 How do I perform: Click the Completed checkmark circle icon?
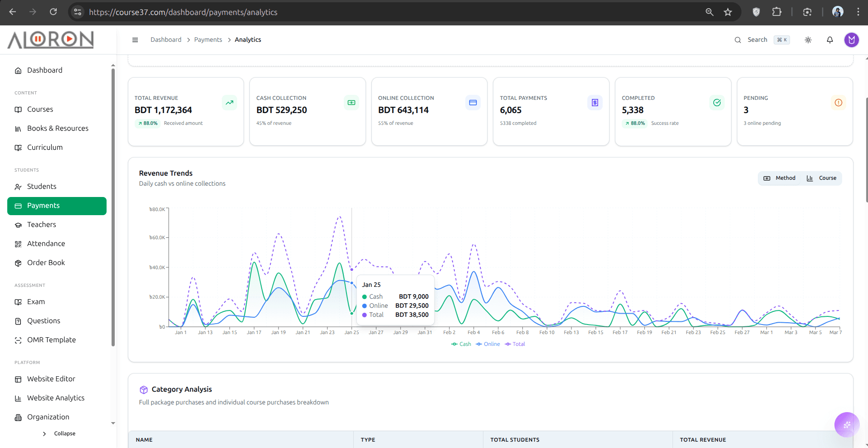pos(717,103)
